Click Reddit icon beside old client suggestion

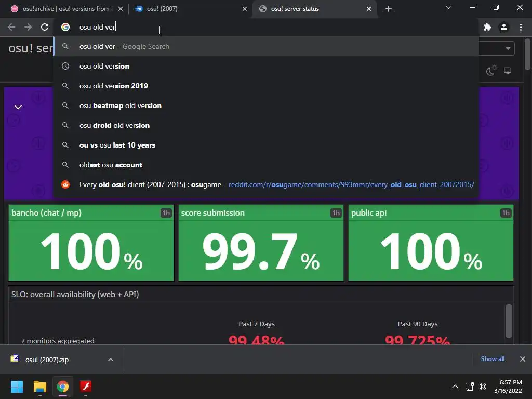click(65, 184)
